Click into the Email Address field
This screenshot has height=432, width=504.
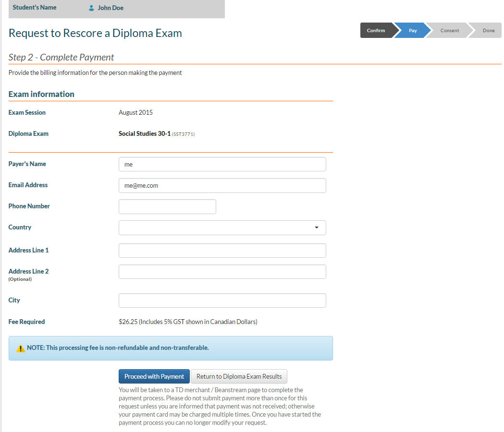[222, 185]
